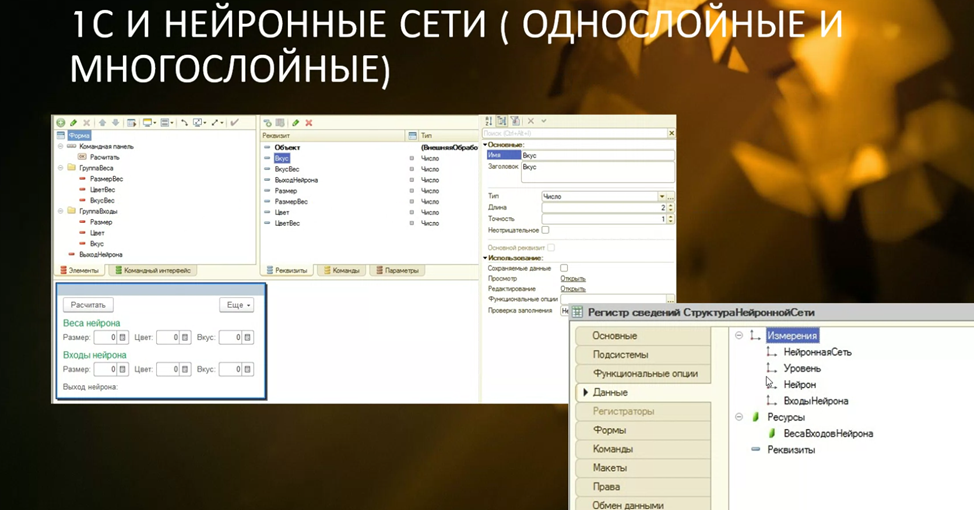Click the add attribute icon in the attributes toolbar
Image resolution: width=974 pixels, height=510 pixels.
[x=268, y=123]
